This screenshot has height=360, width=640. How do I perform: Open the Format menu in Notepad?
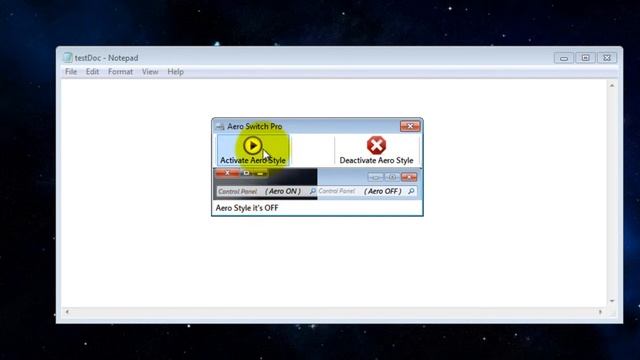(120, 72)
